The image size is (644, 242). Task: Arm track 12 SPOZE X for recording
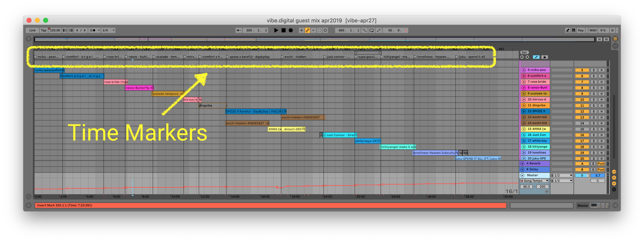[x=601, y=111]
